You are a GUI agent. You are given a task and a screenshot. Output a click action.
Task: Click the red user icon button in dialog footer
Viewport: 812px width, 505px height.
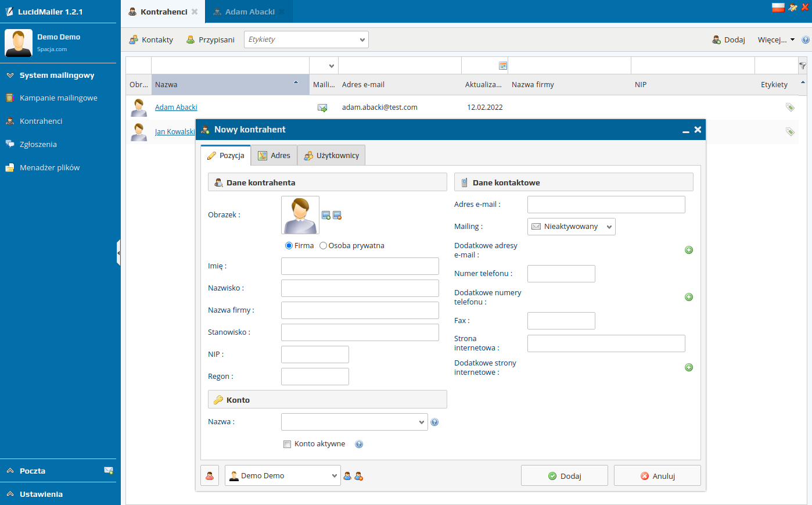(210, 475)
